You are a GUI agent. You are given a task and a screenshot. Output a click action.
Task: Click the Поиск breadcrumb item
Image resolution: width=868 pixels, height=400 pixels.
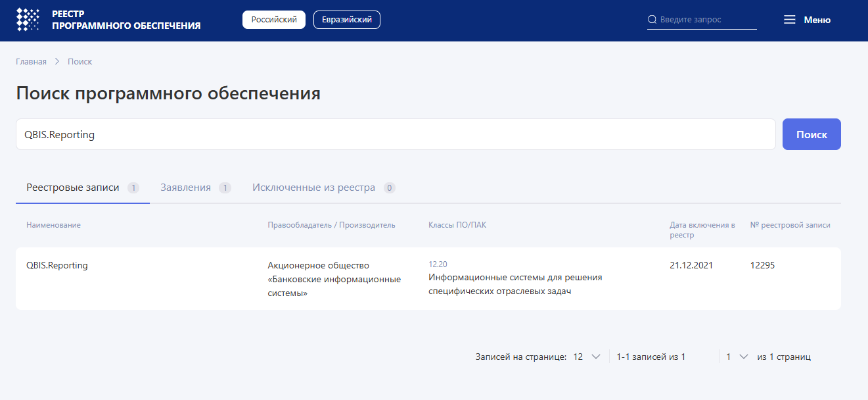[80, 61]
